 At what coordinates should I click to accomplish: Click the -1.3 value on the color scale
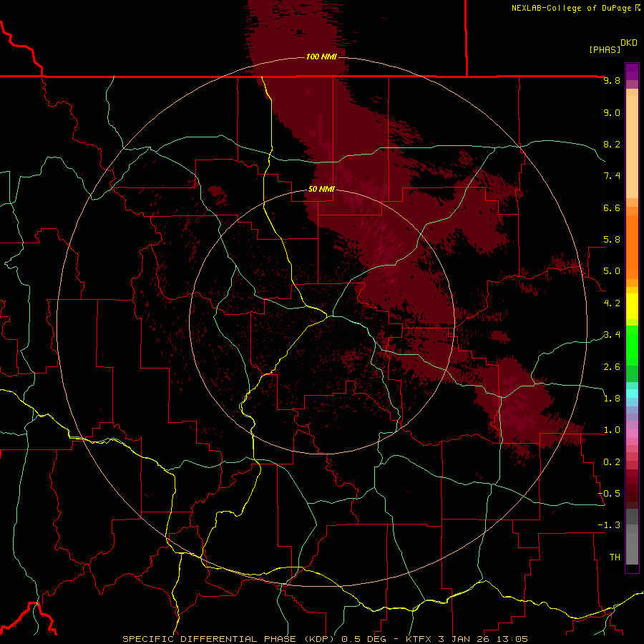click(609, 525)
